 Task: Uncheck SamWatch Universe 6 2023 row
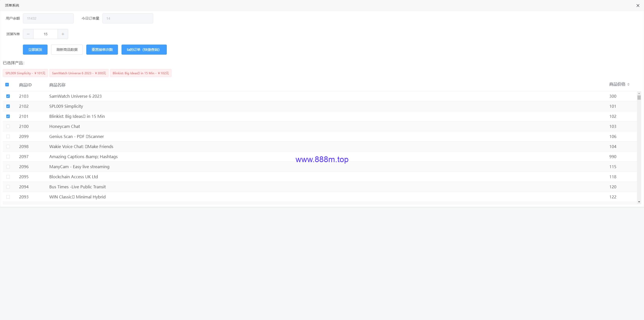(8, 96)
